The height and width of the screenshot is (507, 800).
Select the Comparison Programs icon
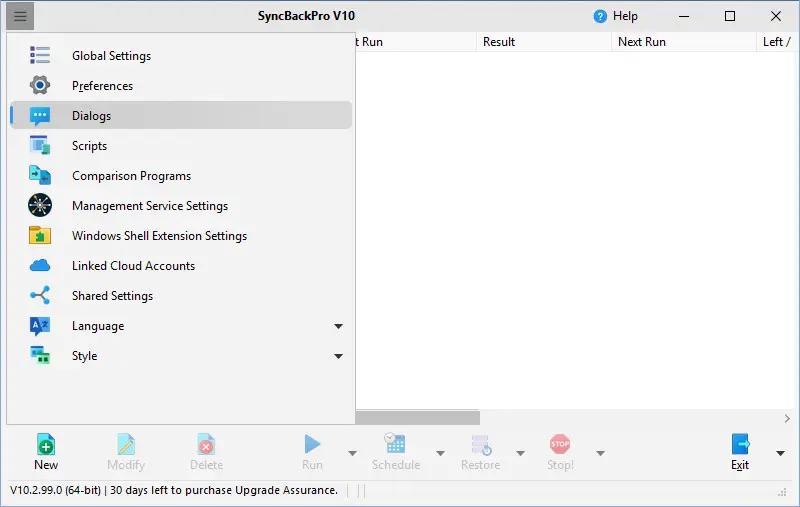40,175
